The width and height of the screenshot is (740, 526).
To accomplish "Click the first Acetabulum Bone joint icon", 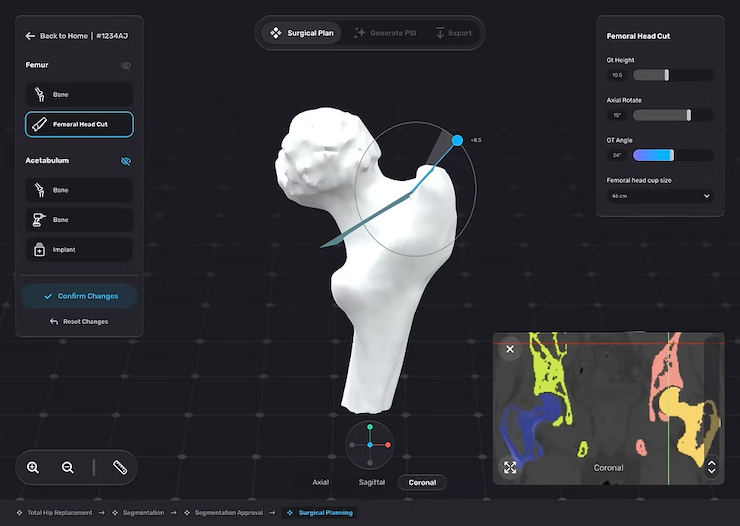I will click(40, 190).
